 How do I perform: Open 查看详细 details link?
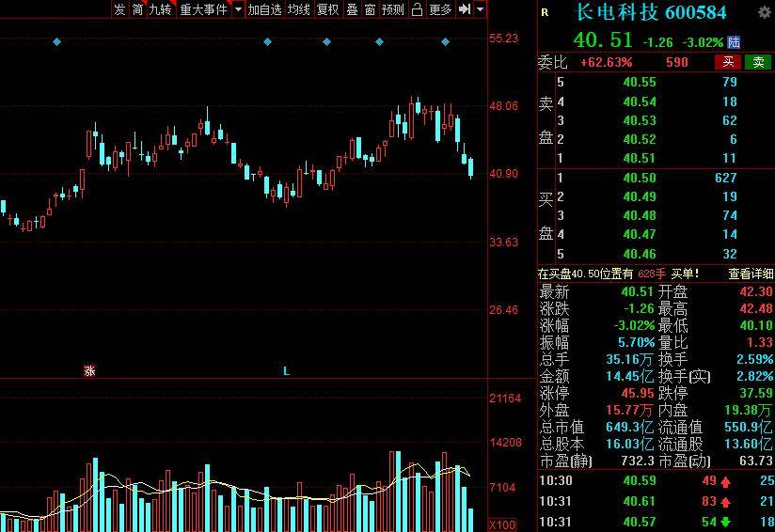coord(751,274)
